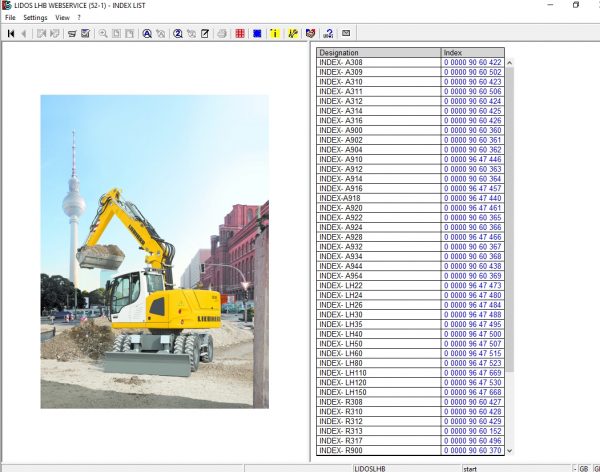Screen dimensions: 600x472
Task: Click the book shield toolbar icon
Action: pos(310,34)
